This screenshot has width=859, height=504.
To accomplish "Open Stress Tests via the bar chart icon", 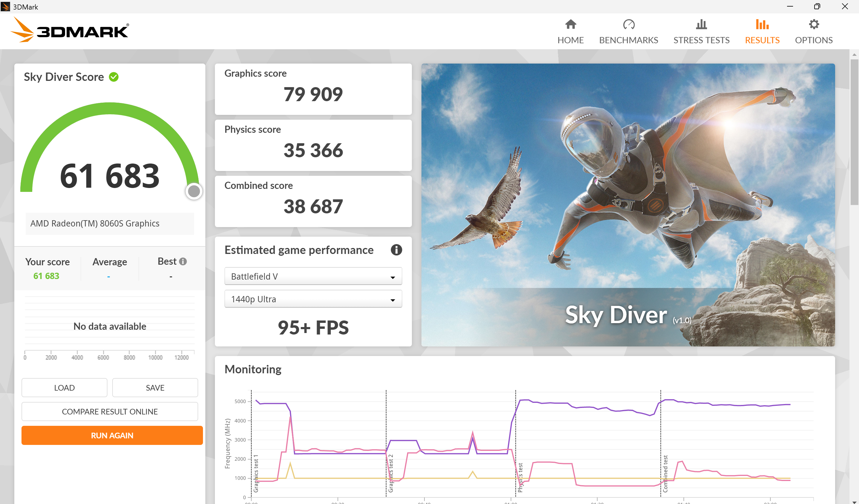I will pos(701,24).
